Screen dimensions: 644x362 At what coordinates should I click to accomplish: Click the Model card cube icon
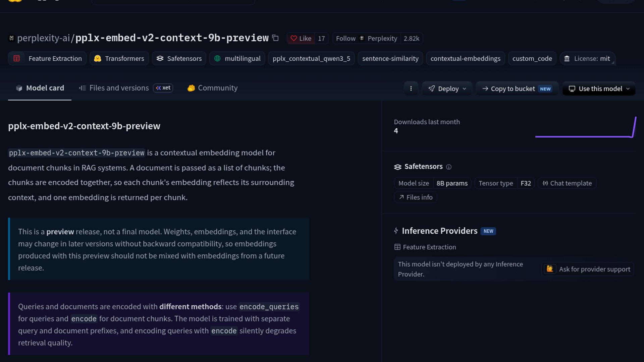[x=19, y=88]
